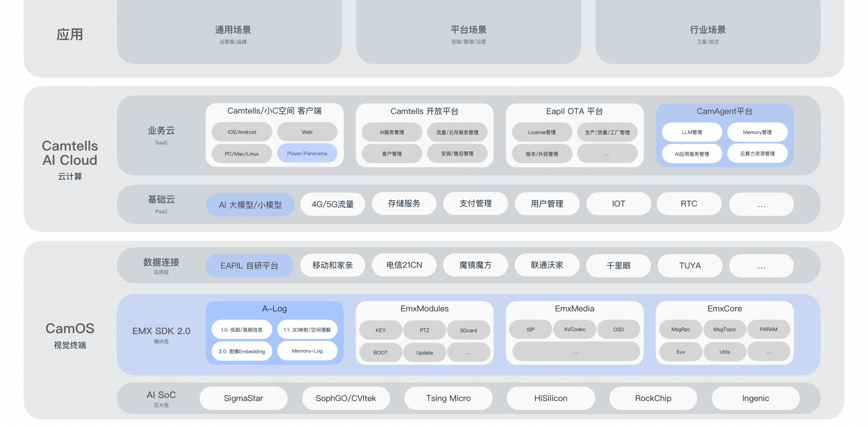Screen dimensions: 868x427
Task: Click the iOS/Android pill
Action: pos(242,132)
